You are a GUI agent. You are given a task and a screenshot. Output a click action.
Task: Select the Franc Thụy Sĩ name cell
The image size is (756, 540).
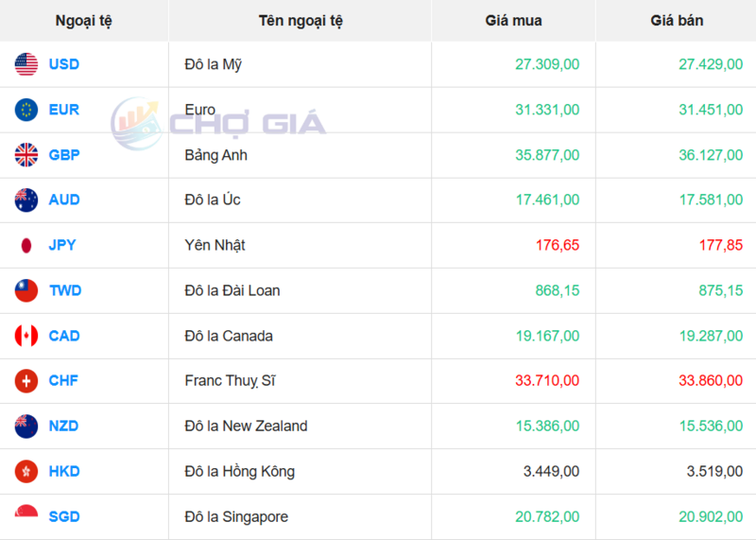pyautogui.click(x=231, y=381)
